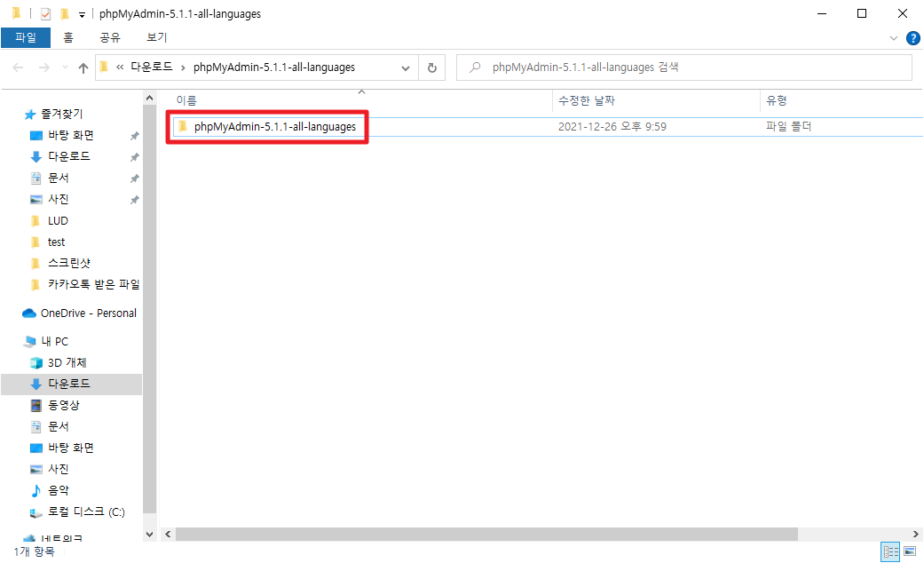The width and height of the screenshot is (924, 563).
Task: Open pinned 사진 under 즐겨찾기
Action: [x=59, y=199]
